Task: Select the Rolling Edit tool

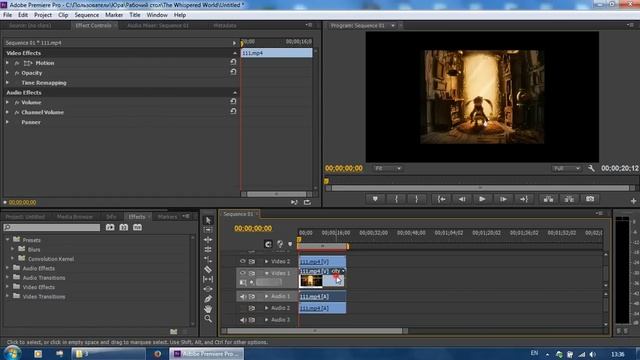Action: coord(208,249)
